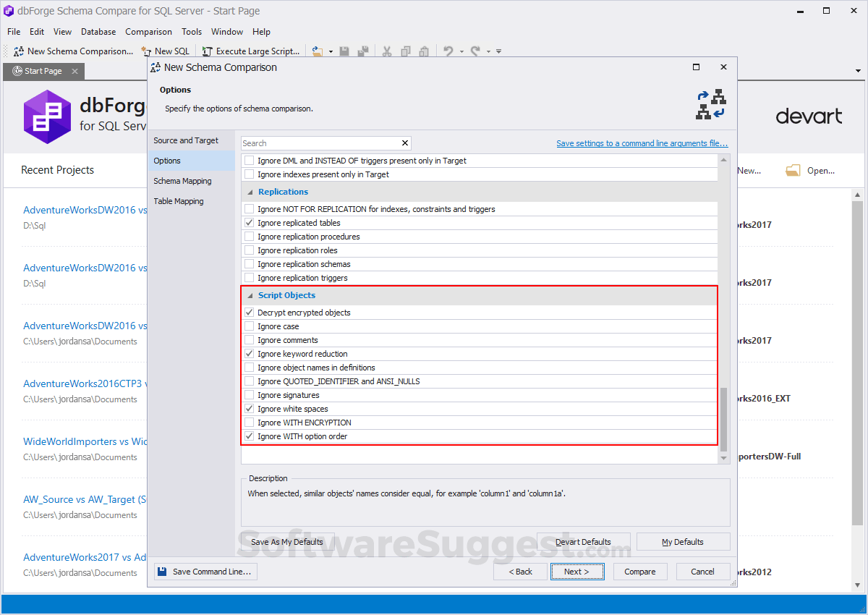Create a New SQL document
868x615 pixels.
coord(166,51)
